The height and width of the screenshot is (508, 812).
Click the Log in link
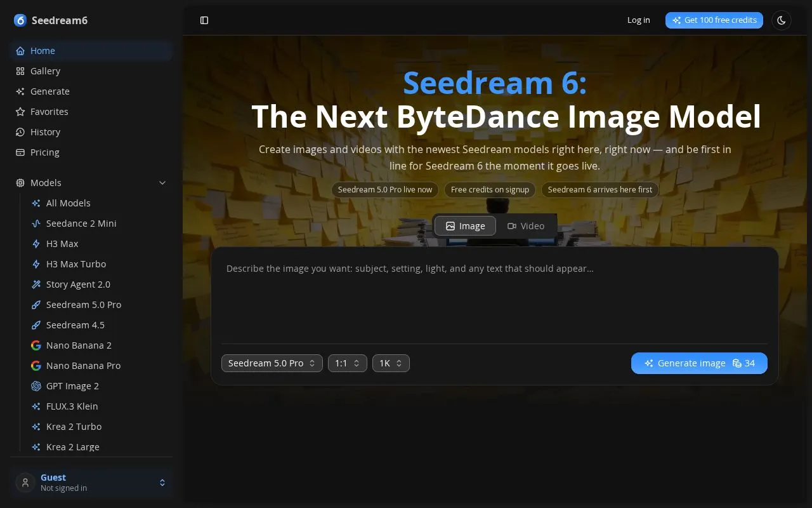click(x=638, y=20)
